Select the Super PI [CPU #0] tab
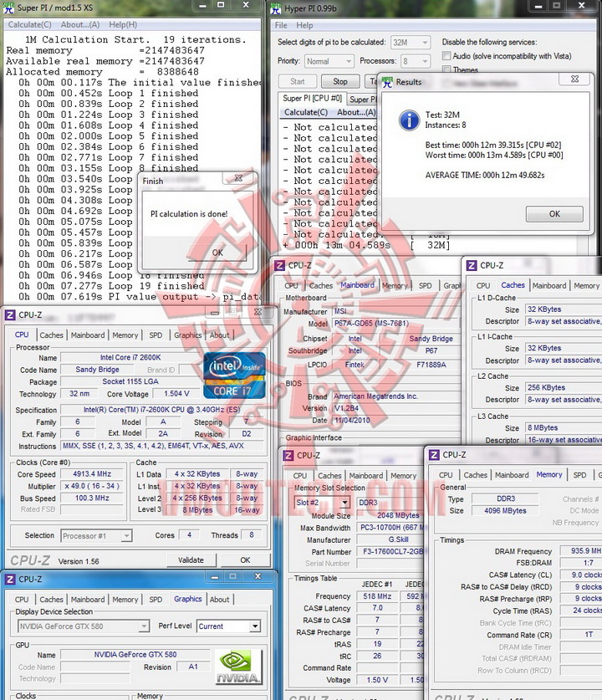 point(313,99)
